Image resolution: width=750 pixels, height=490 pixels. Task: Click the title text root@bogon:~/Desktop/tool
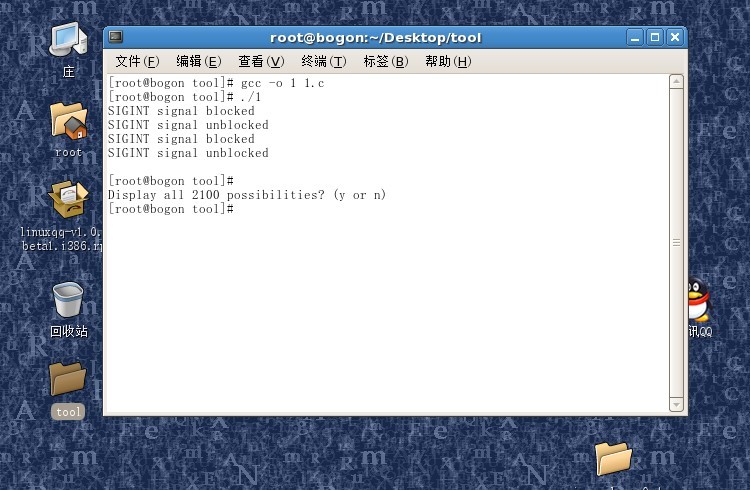[x=375, y=38]
